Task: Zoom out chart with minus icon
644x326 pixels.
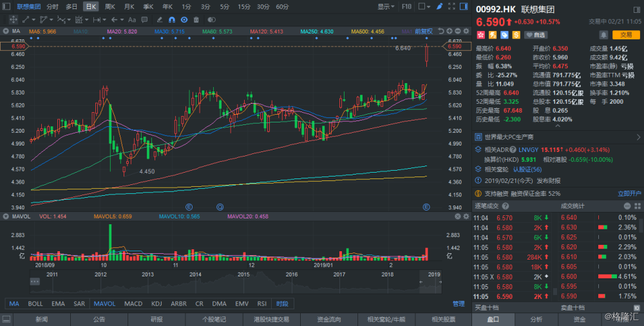Action: [457, 31]
